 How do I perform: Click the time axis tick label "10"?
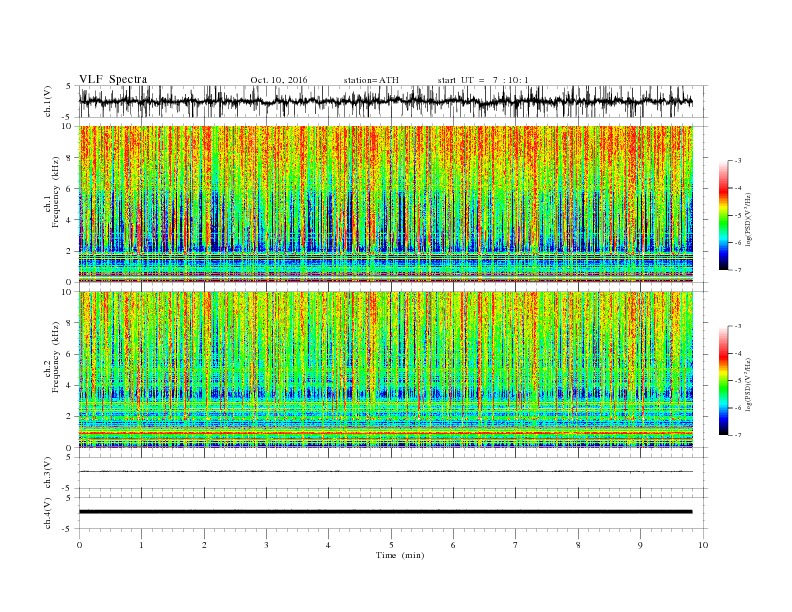point(703,545)
